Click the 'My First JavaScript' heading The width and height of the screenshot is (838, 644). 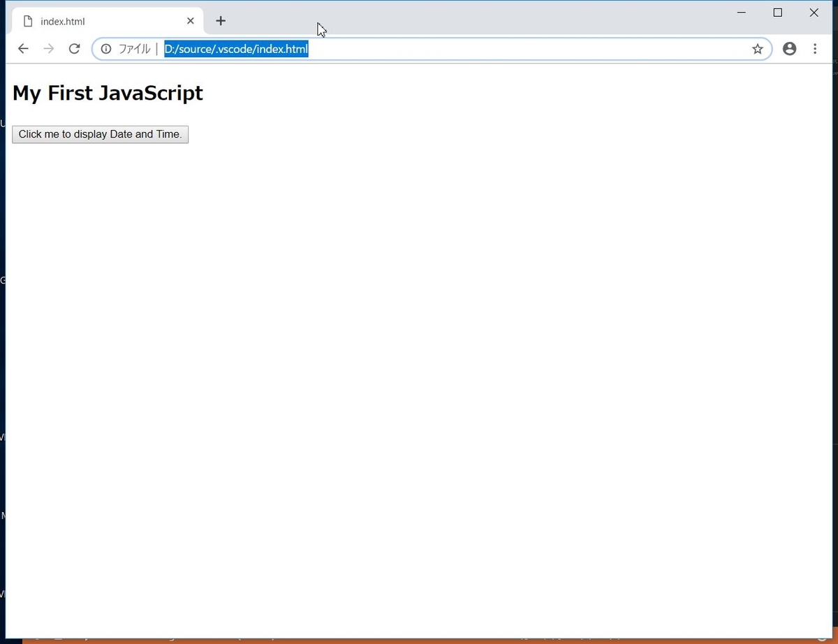click(x=108, y=93)
